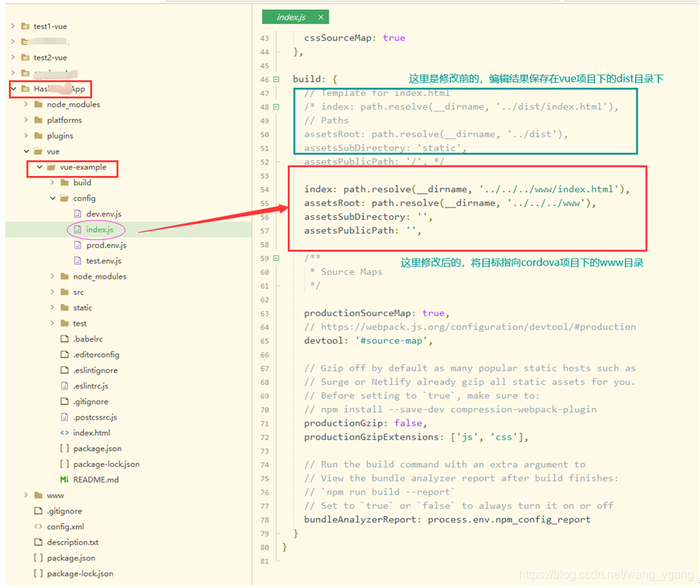Click the test2-vue project icon
The image size is (700, 588).
coord(25,57)
